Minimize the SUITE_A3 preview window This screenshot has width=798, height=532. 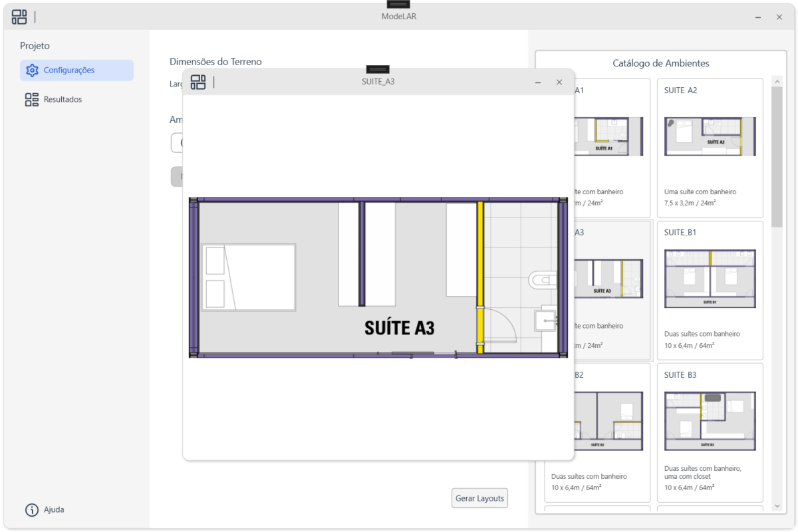(538, 82)
